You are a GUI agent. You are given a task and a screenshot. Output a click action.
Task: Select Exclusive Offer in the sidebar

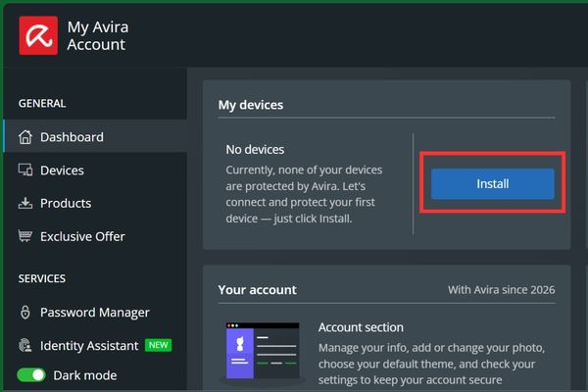click(x=95, y=236)
